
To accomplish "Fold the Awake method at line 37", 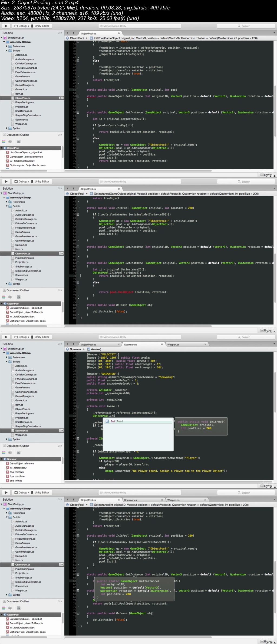I will pyautogui.click(x=78, y=406).
